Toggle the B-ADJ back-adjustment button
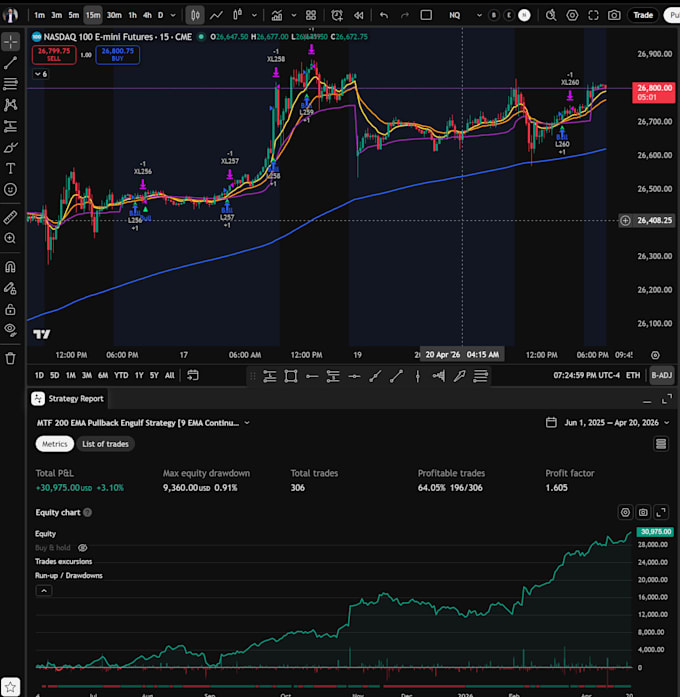Screen dimensions: 680x697 (662, 375)
